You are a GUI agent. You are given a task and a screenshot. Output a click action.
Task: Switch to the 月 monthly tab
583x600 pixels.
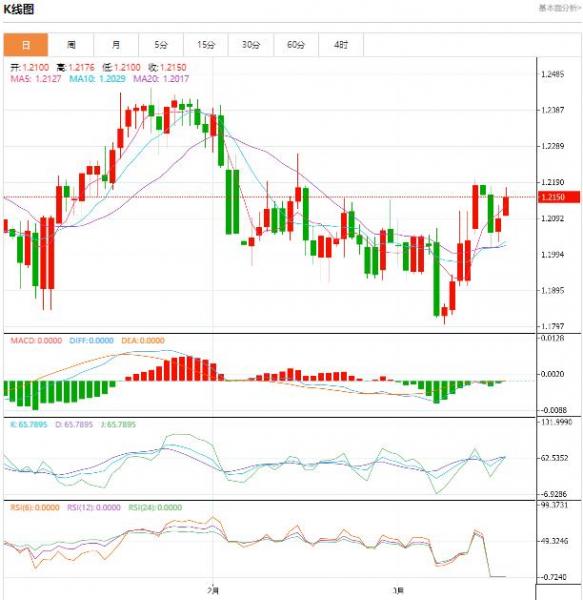[x=116, y=45]
